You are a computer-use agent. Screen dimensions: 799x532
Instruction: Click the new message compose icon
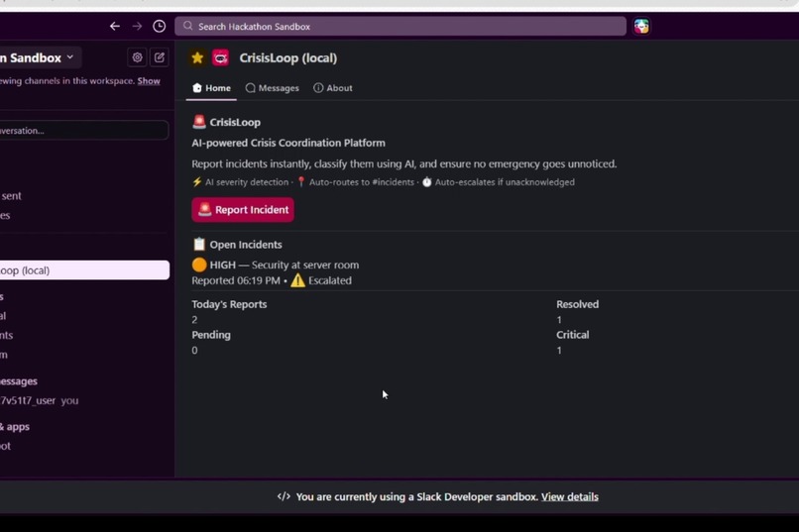click(x=159, y=57)
